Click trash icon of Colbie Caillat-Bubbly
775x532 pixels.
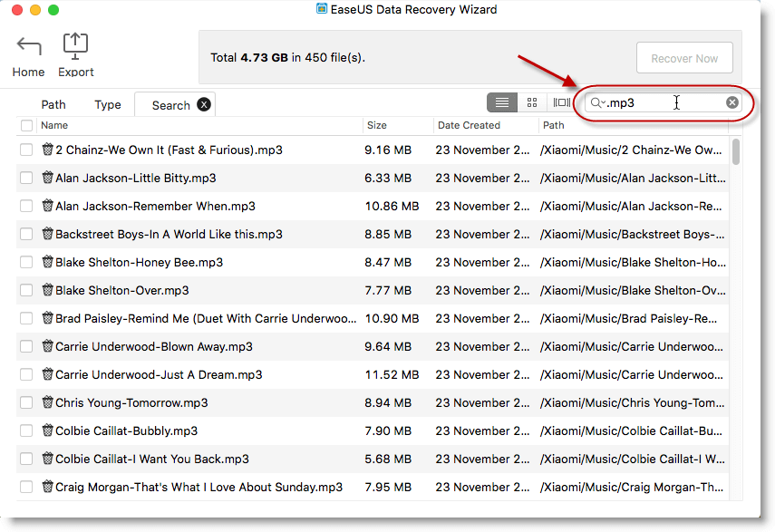click(47, 430)
